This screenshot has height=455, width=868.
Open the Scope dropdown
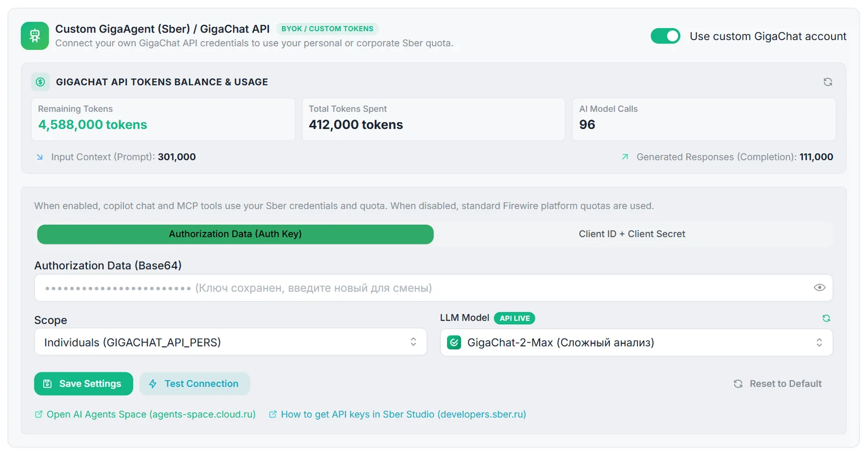[x=231, y=342]
